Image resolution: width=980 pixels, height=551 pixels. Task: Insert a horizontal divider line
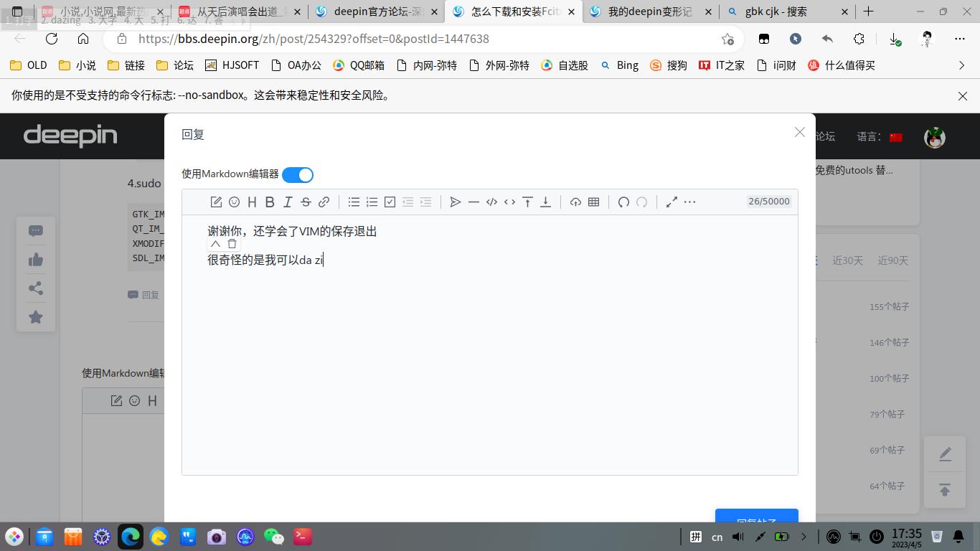473,202
